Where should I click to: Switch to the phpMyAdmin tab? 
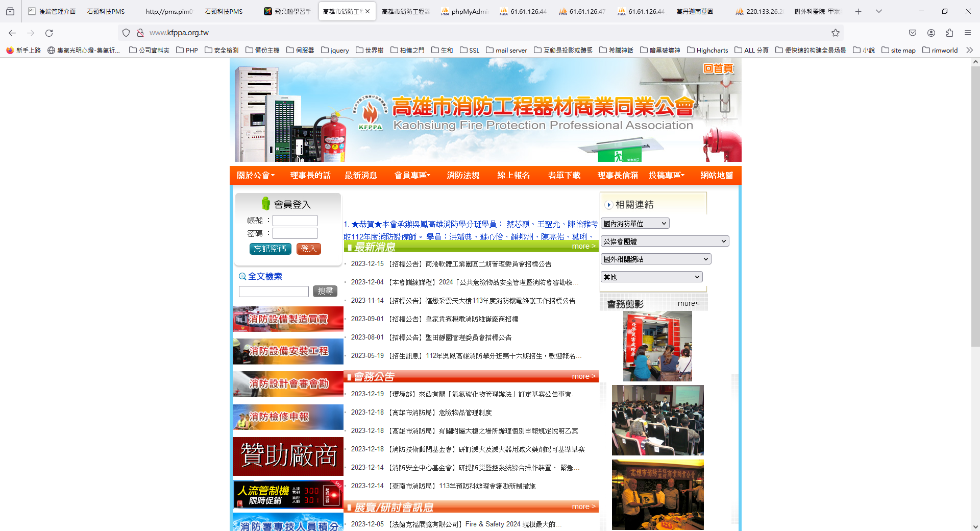[464, 11]
